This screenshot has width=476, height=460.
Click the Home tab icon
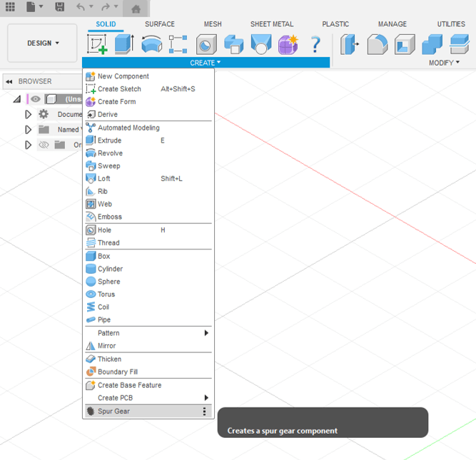[x=136, y=9]
